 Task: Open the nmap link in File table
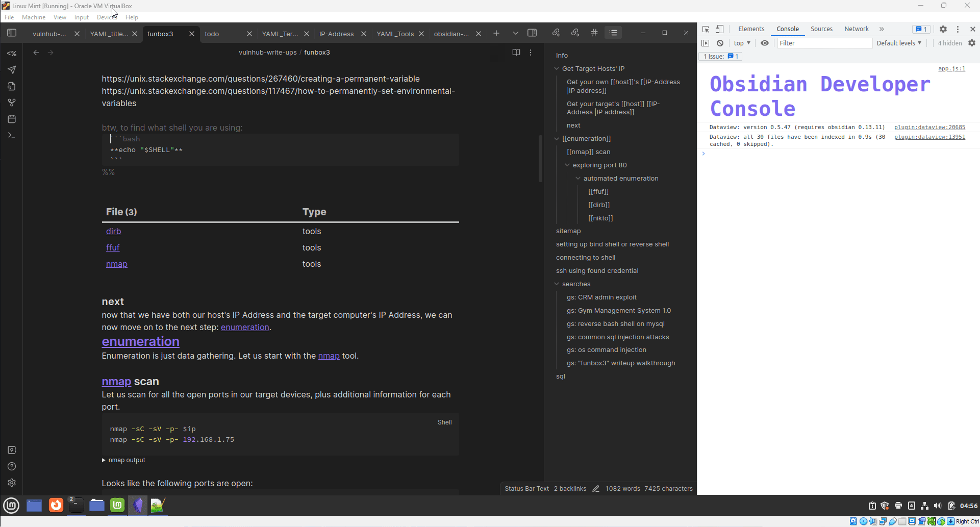(117, 264)
